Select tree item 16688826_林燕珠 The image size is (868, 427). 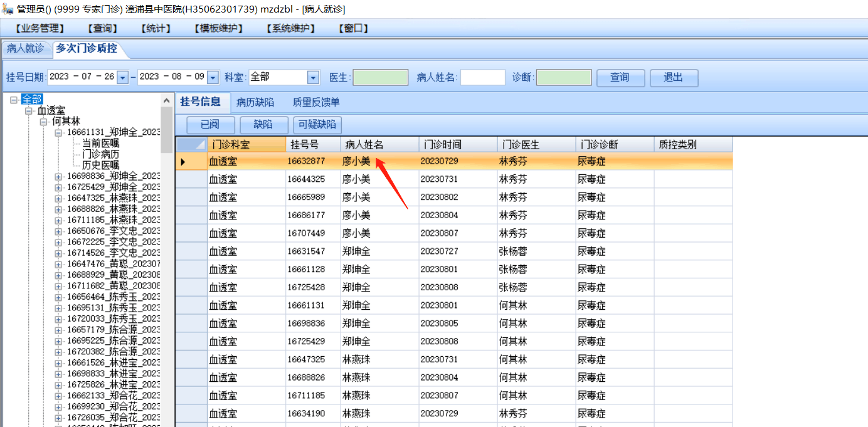[114, 209]
